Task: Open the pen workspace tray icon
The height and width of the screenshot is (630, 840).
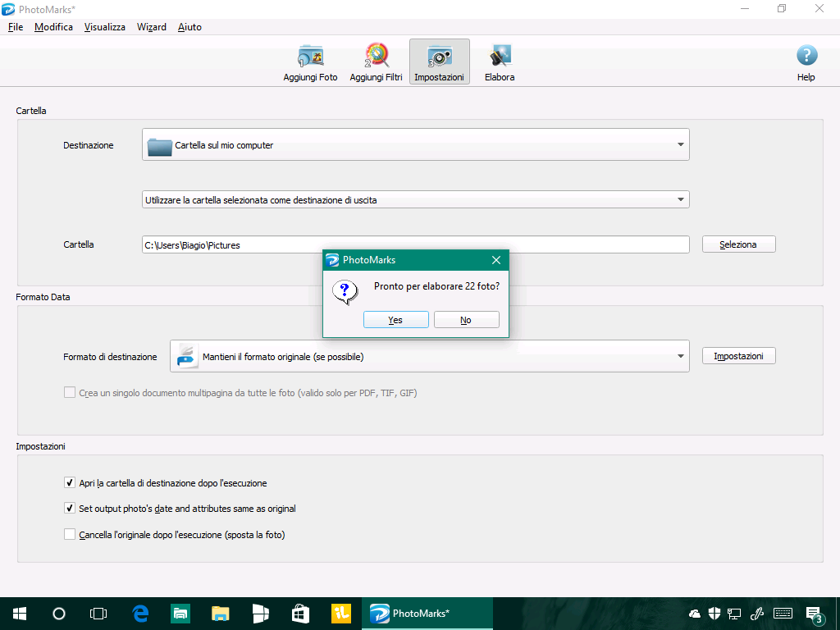Action: [x=757, y=614]
